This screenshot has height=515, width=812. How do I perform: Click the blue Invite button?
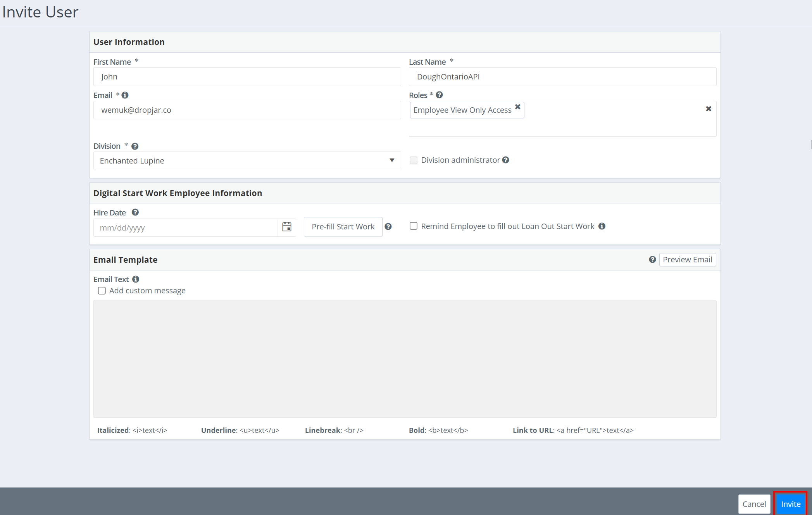coord(790,504)
